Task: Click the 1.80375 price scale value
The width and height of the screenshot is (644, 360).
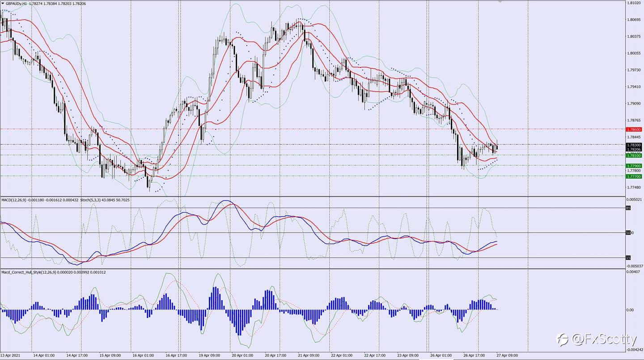Action: 634,37
